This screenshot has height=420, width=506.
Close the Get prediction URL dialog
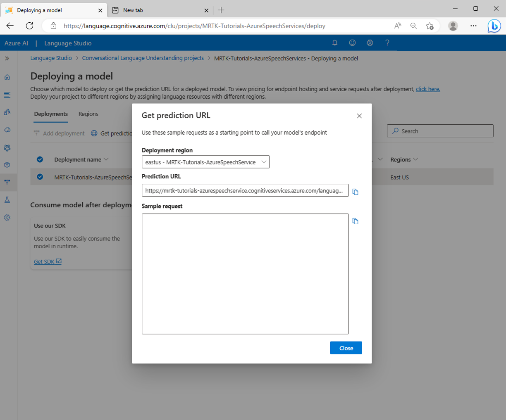coord(359,116)
